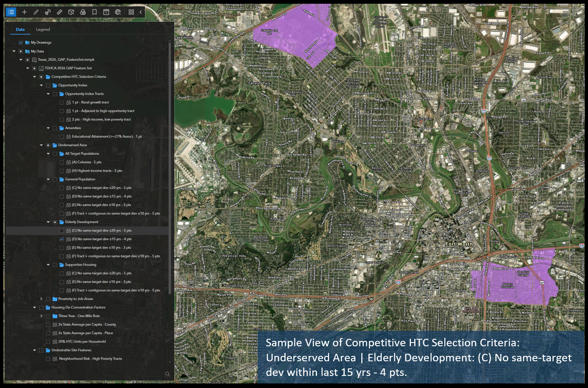The image size is (588, 388).
Task: Click the Animation filmstrip icon
Action: click(x=106, y=12)
